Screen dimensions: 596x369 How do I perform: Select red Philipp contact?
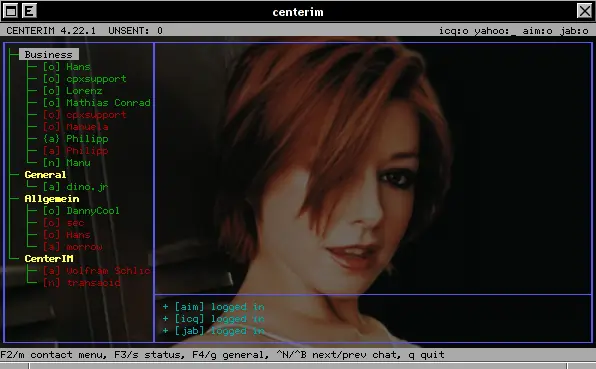[76, 151]
